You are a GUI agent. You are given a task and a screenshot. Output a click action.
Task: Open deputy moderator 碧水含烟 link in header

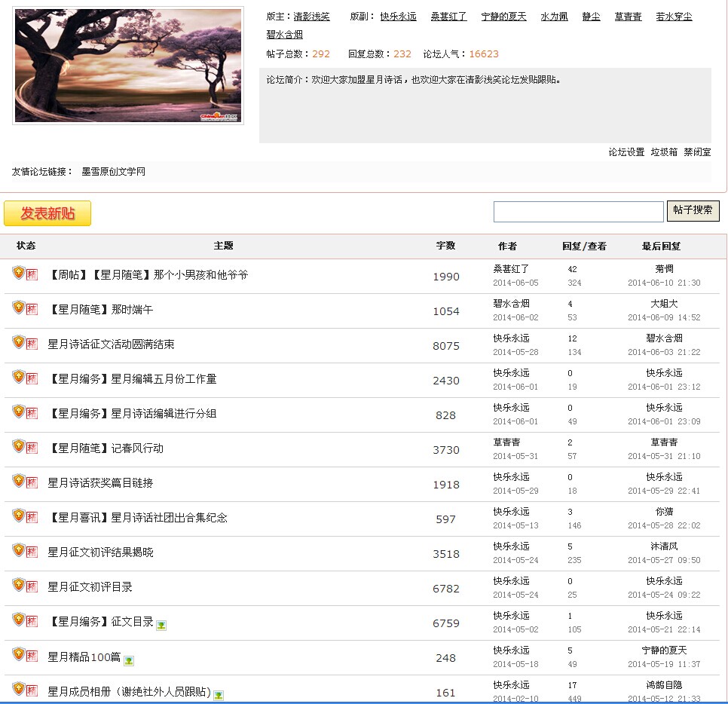pos(285,35)
